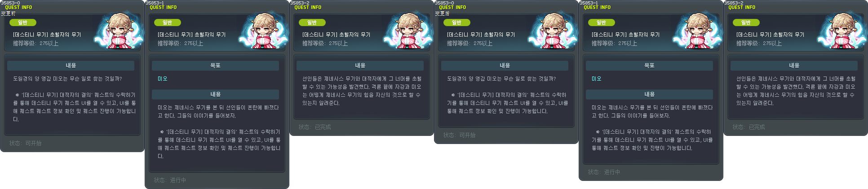The width and height of the screenshot is (868, 189).
Task: Click the NPC portrait in the 变更前 panel
Action: pyautogui.click(x=118, y=31)
